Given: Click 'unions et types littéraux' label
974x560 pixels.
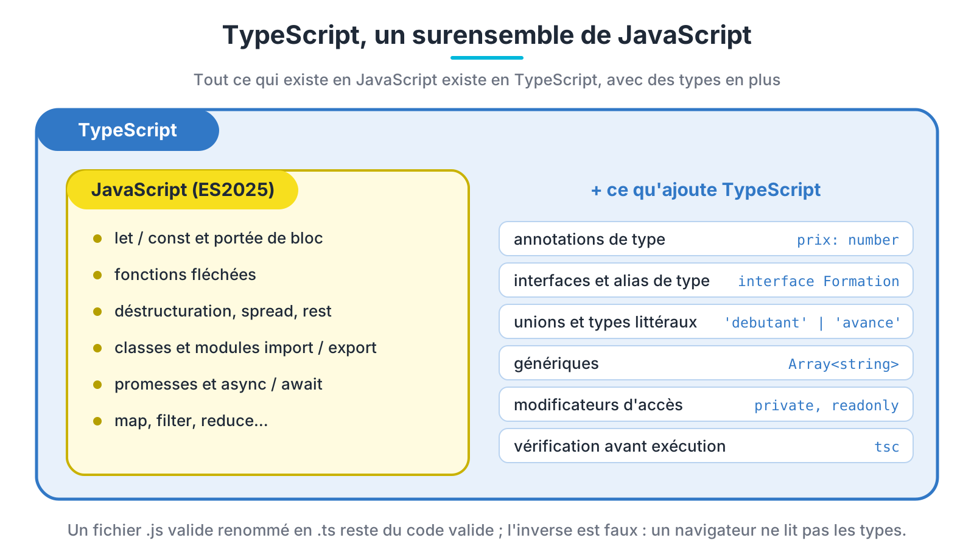Looking at the screenshot, I should [x=605, y=322].
